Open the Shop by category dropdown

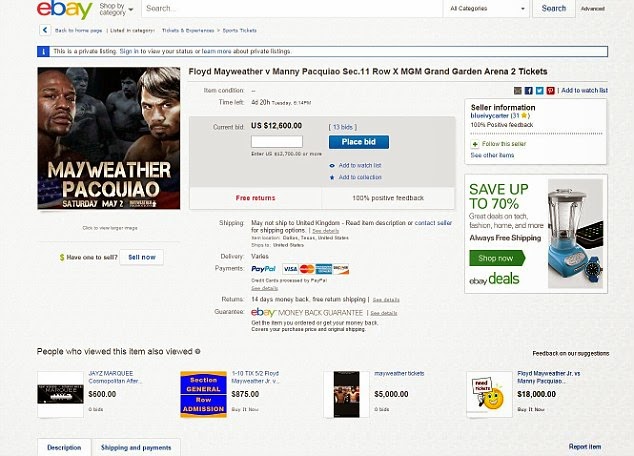tap(116, 9)
